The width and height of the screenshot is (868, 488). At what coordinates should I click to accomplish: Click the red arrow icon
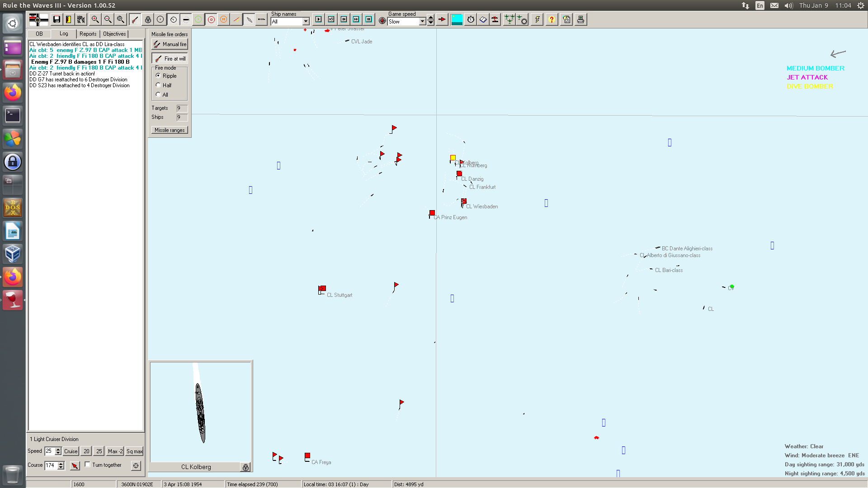tap(442, 19)
